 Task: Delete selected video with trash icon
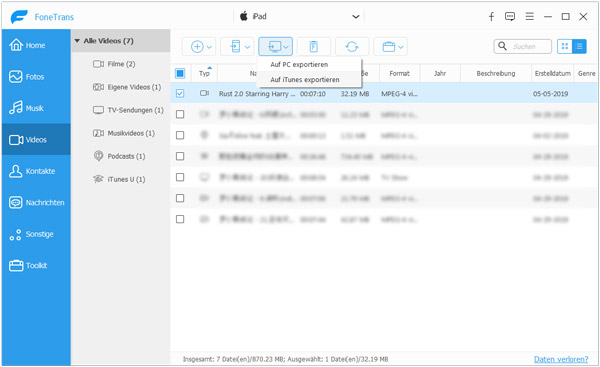click(x=313, y=47)
